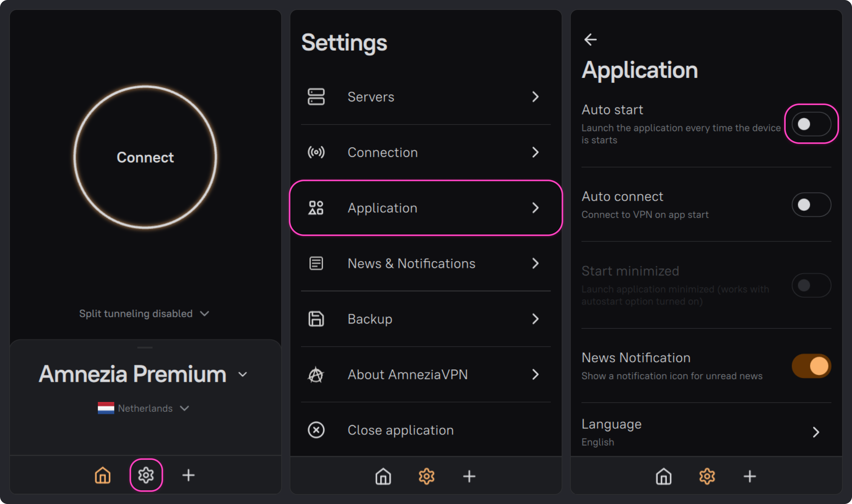852x504 pixels.
Task: Open the Backup settings label
Action: 370,319
